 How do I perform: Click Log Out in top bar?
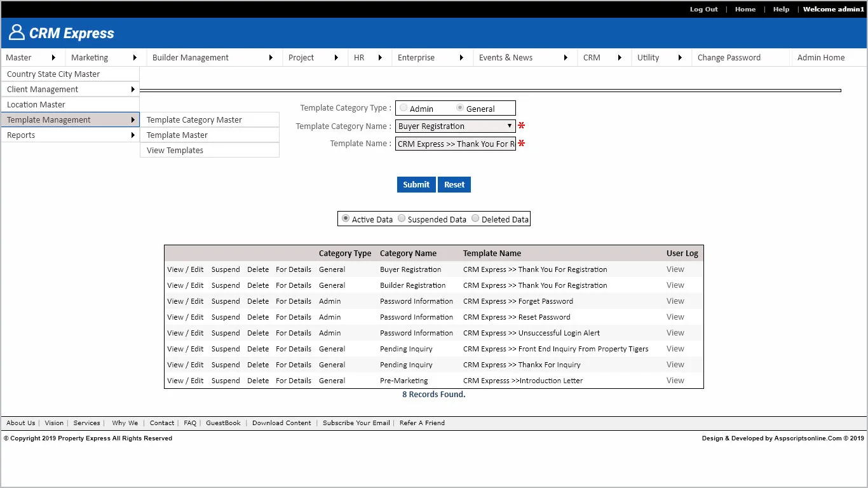pos(703,9)
